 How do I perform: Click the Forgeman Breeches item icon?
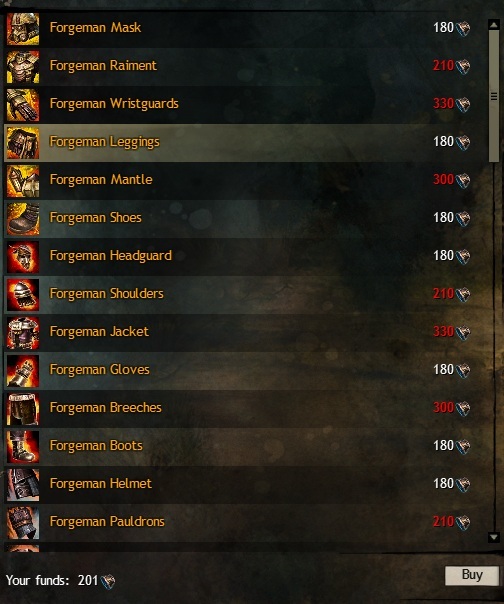click(23, 409)
